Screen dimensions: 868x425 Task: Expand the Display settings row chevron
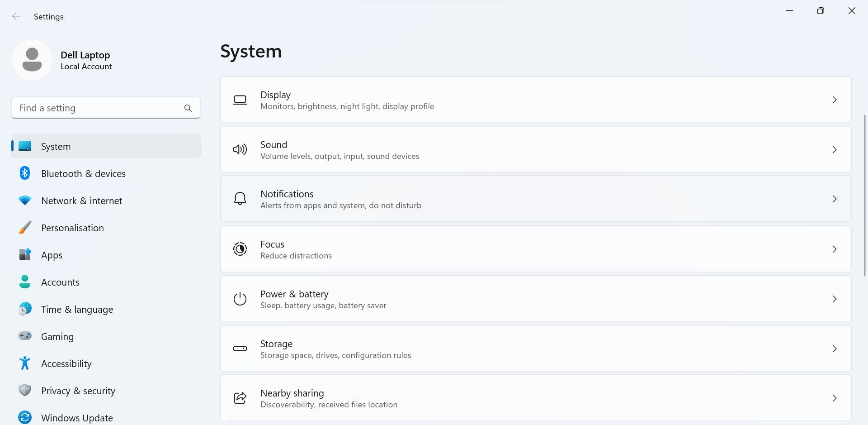[835, 100]
